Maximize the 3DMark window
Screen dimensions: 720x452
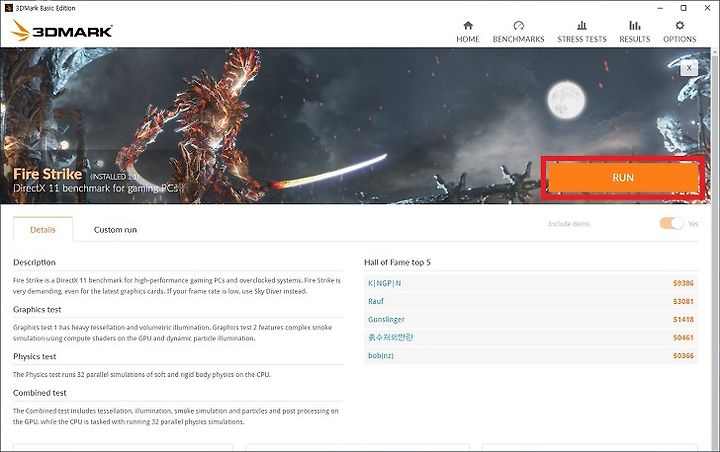point(683,8)
